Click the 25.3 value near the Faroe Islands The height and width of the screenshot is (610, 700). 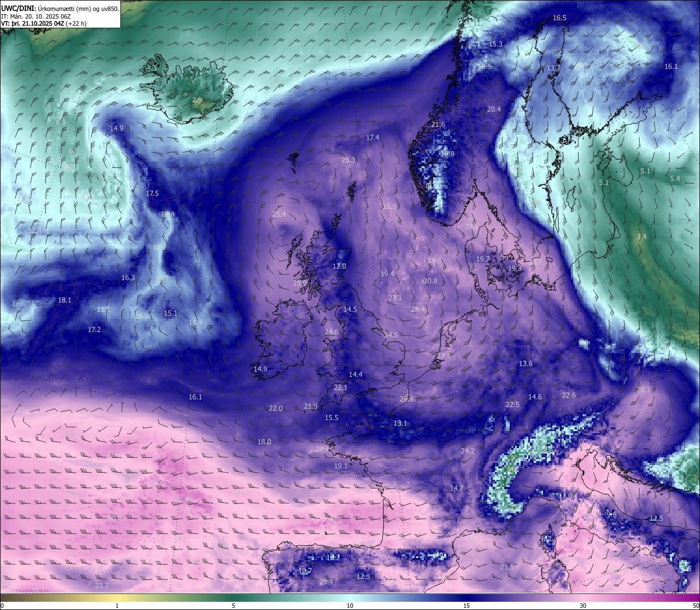348,160
